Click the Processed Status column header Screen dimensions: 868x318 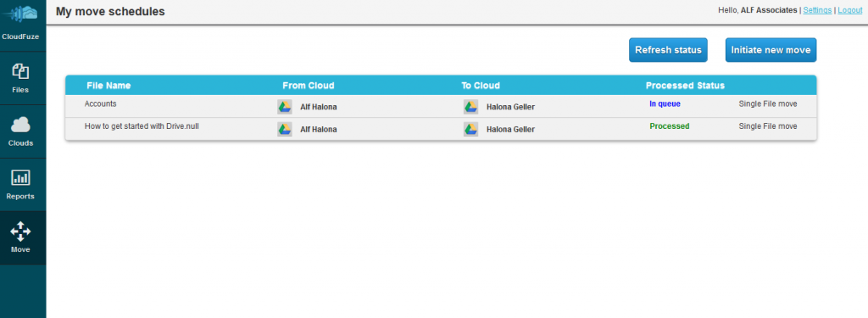(685, 86)
